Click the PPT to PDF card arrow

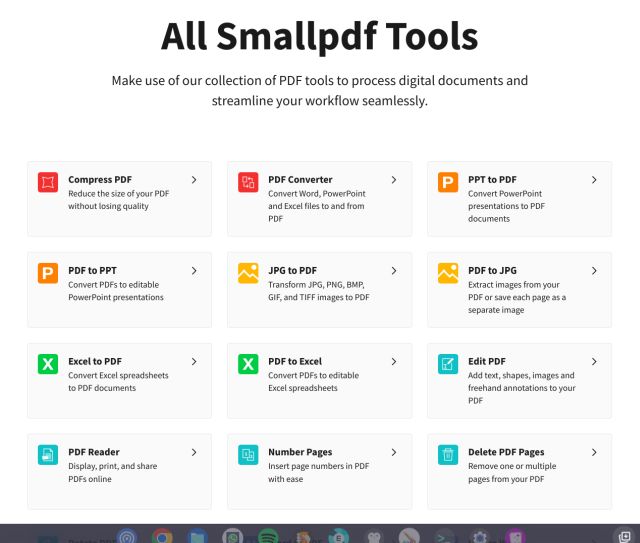tap(594, 180)
